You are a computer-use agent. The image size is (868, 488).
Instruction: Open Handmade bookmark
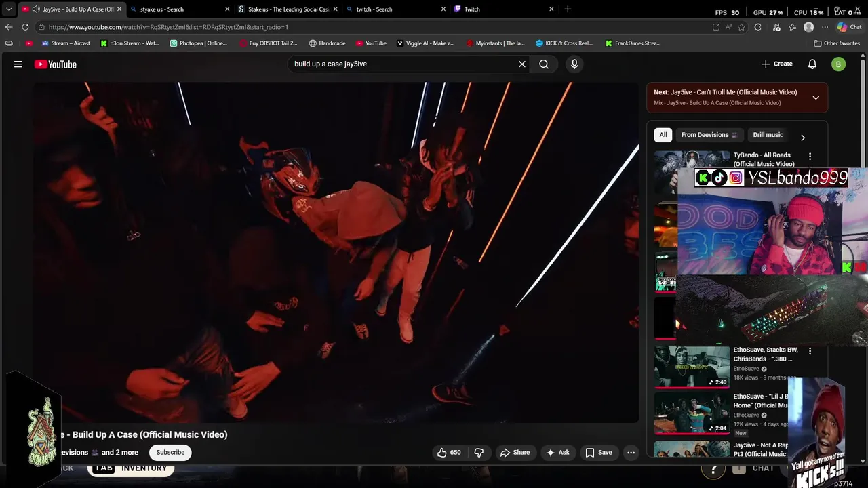[x=327, y=43]
